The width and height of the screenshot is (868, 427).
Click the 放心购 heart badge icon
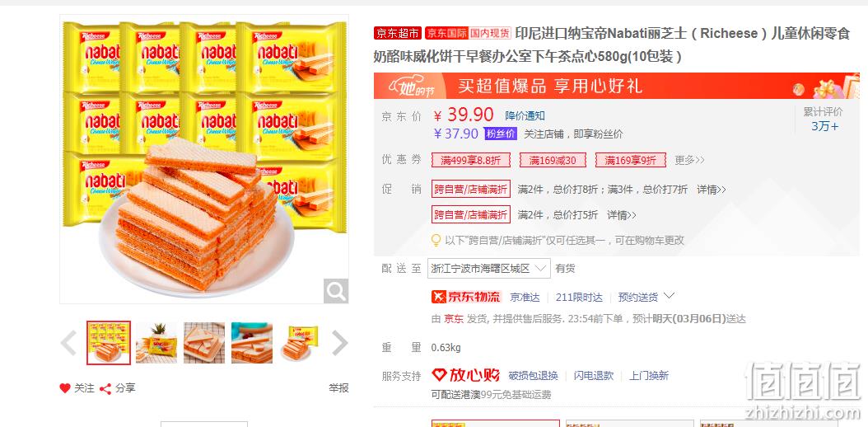point(439,375)
